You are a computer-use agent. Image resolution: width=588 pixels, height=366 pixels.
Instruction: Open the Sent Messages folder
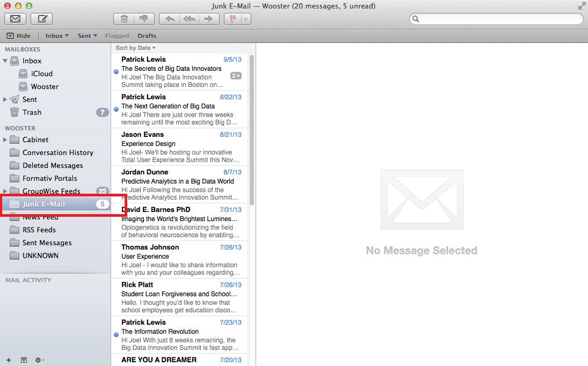(x=55, y=243)
